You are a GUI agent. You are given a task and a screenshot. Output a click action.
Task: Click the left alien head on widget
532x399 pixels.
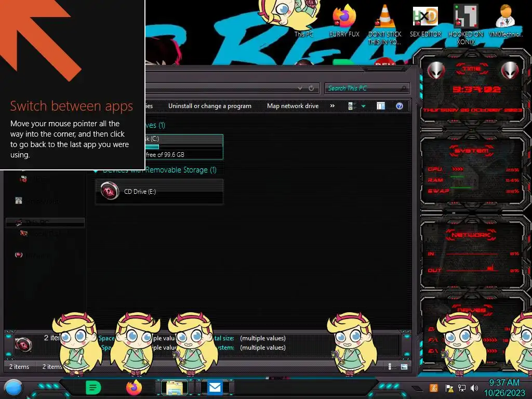tap(436, 71)
